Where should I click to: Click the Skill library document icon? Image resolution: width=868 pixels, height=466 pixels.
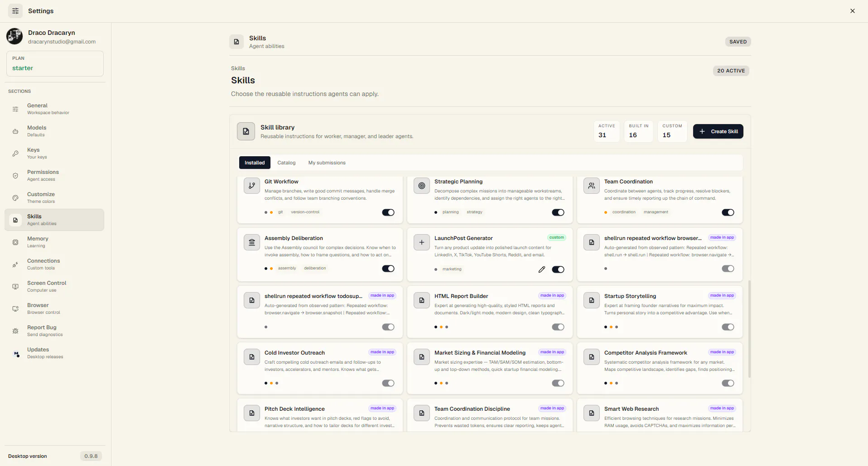(246, 131)
